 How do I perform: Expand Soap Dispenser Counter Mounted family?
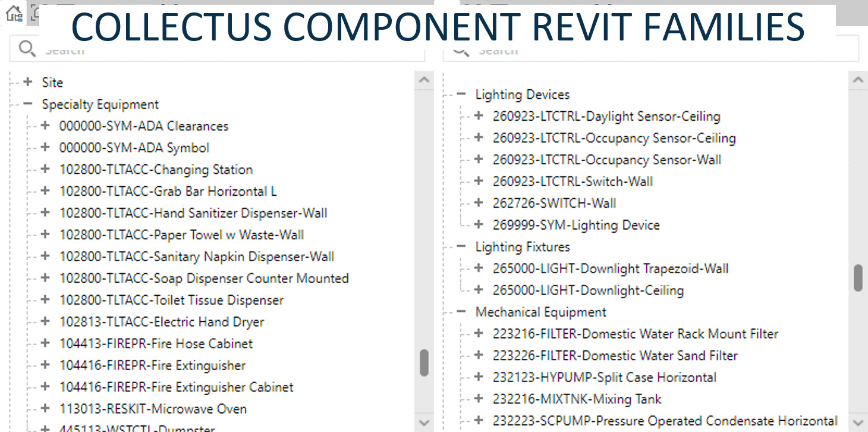45,278
